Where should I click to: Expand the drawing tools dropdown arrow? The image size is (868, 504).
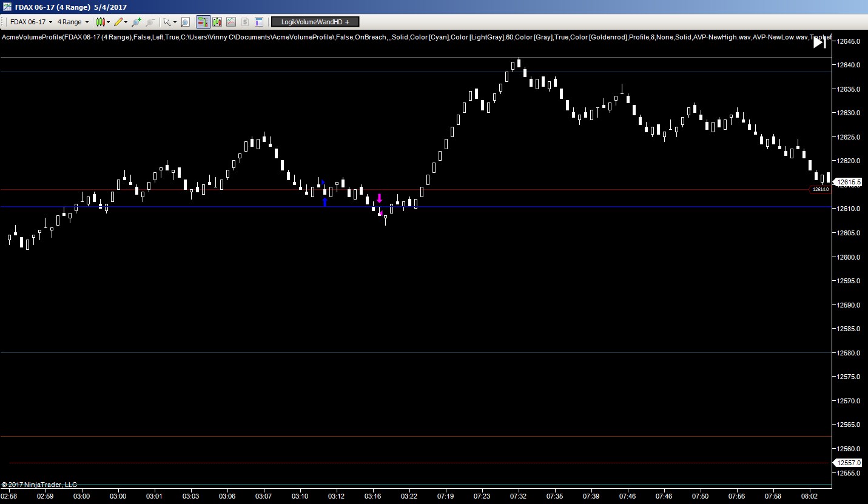tap(126, 22)
